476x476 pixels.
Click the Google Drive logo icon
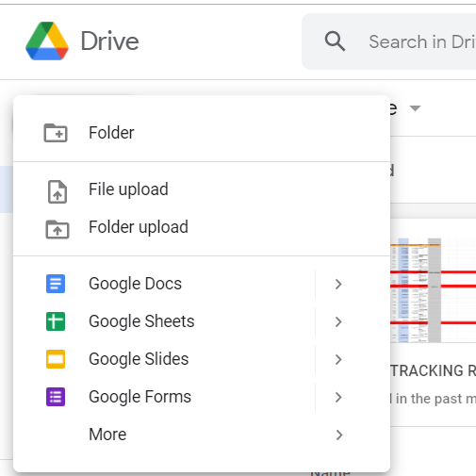pos(47,41)
